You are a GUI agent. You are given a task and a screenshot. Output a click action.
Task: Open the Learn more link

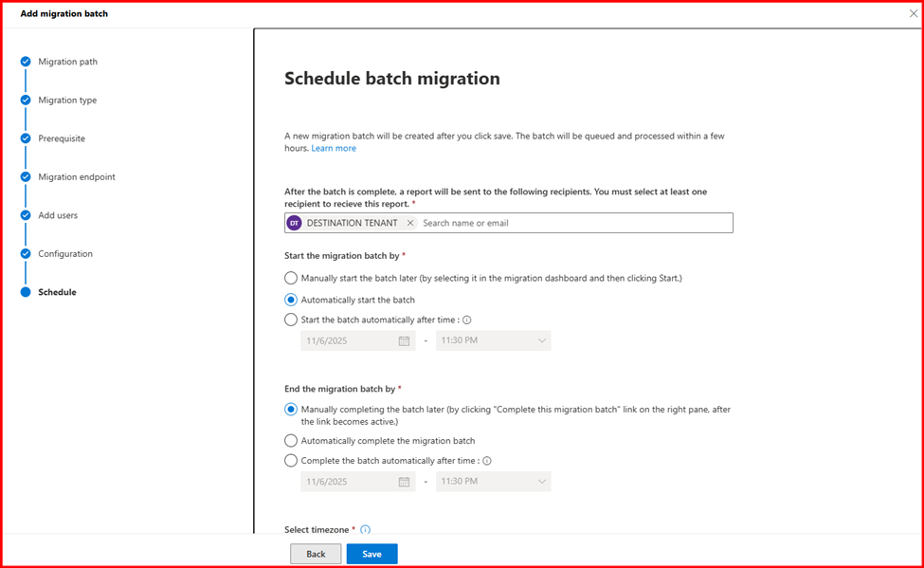(x=334, y=148)
